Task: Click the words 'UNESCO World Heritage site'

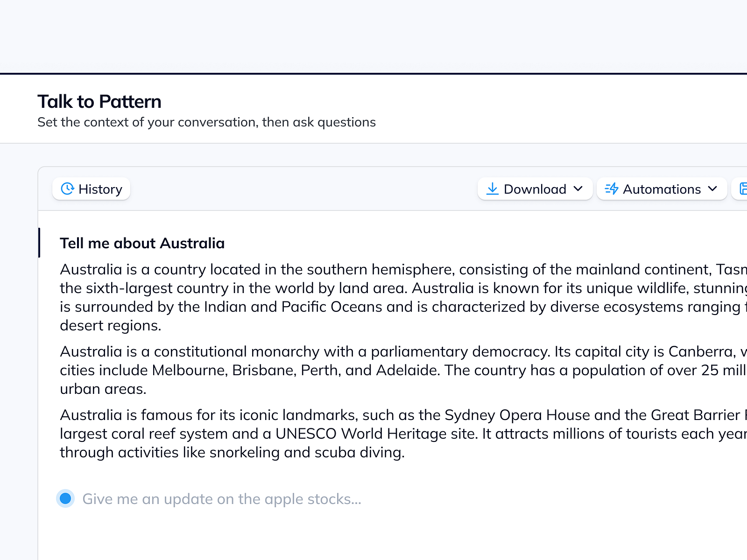Action: pyautogui.click(x=376, y=434)
